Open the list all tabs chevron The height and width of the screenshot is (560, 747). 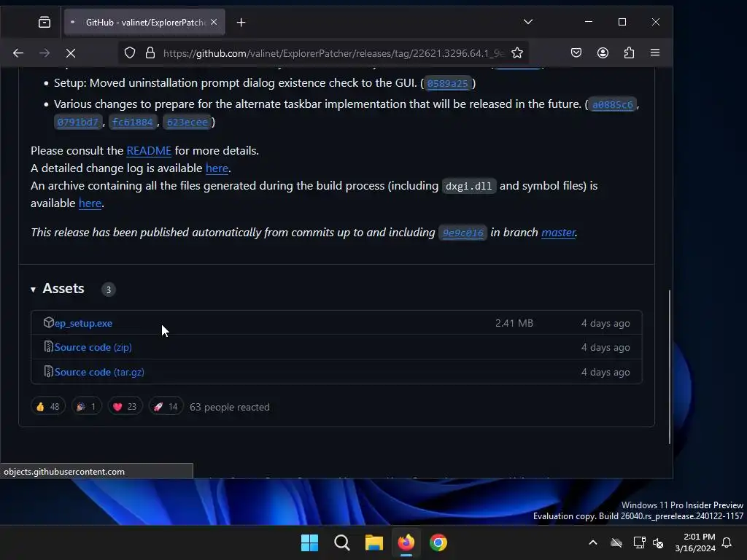pos(528,22)
